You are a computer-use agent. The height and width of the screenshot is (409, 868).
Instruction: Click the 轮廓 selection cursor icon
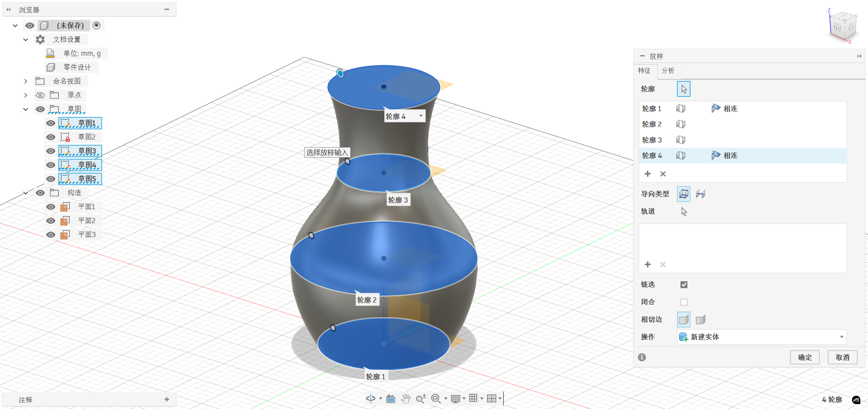pos(684,89)
